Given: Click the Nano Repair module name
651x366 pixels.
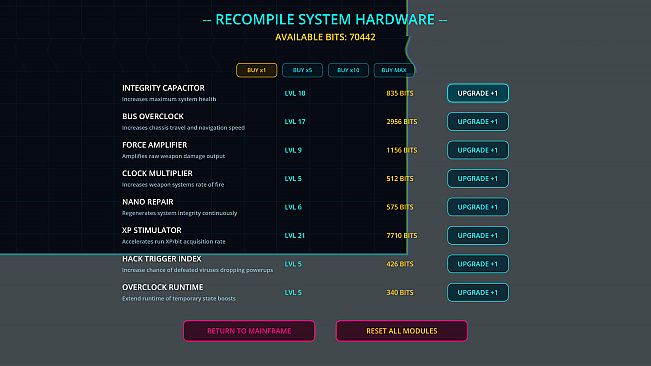Looking at the screenshot, I should (x=148, y=202).
